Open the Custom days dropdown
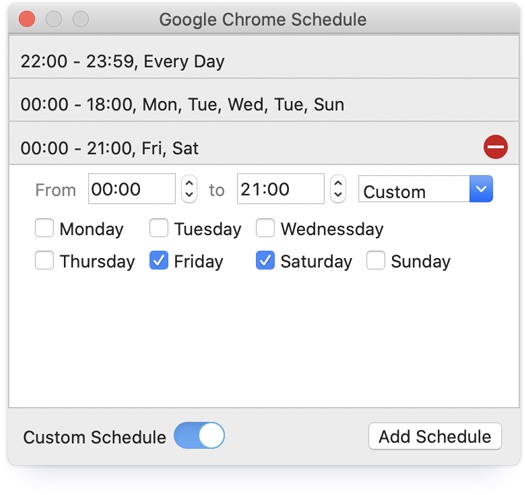 click(x=425, y=189)
